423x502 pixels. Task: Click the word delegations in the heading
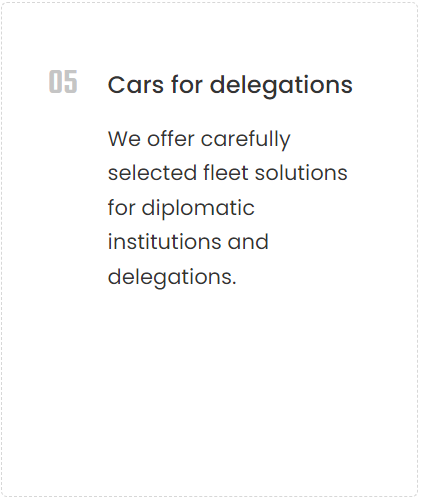coord(281,86)
